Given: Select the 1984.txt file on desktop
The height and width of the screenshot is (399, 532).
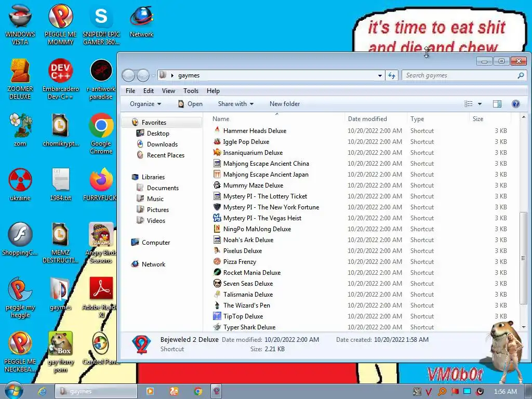Looking at the screenshot, I should (61, 184).
